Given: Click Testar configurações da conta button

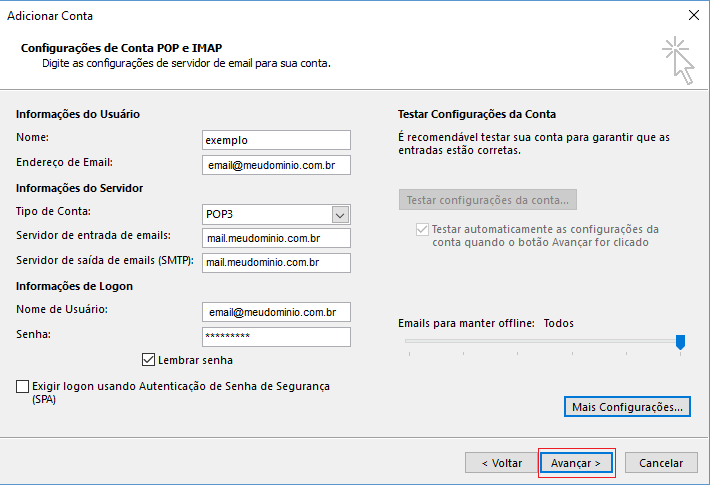Looking at the screenshot, I should point(487,199).
